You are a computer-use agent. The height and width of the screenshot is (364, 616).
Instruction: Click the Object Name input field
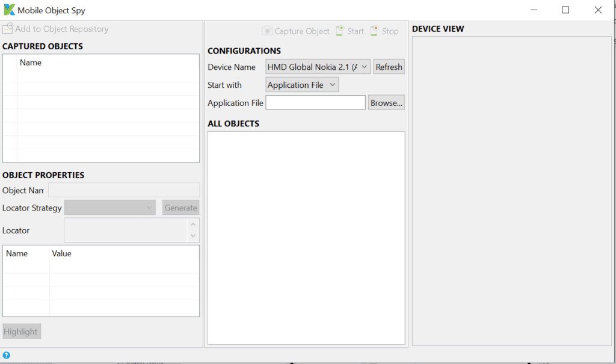tap(123, 190)
